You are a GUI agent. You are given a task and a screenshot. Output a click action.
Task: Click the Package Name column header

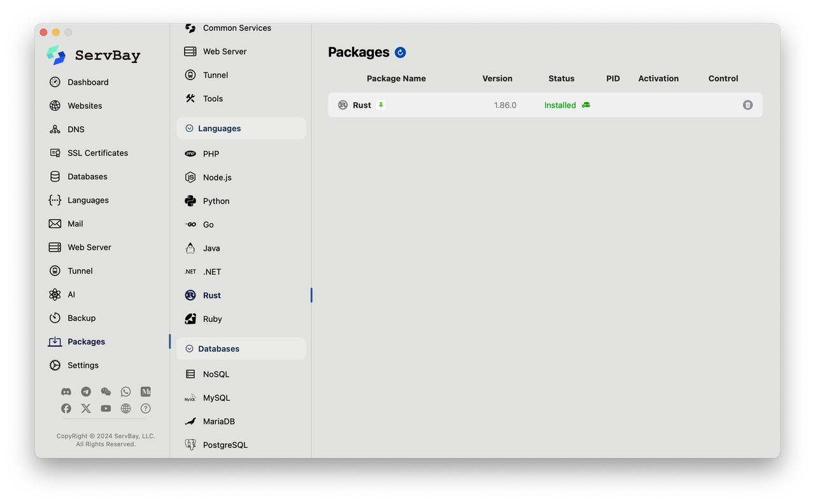click(396, 78)
